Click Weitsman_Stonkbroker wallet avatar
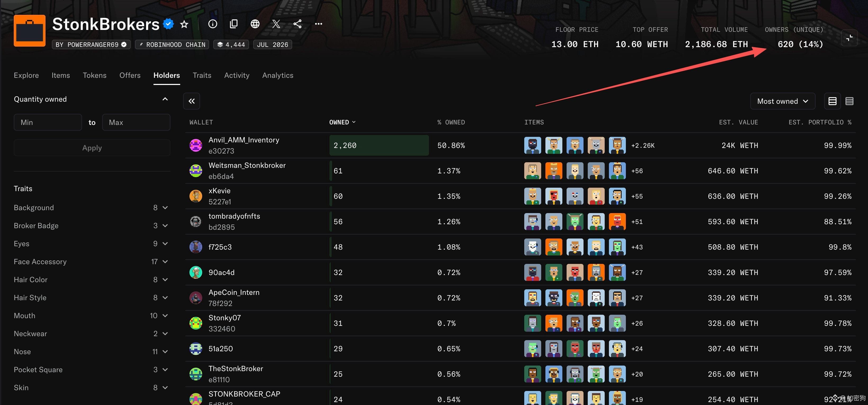This screenshot has width=868, height=405. pos(196,171)
